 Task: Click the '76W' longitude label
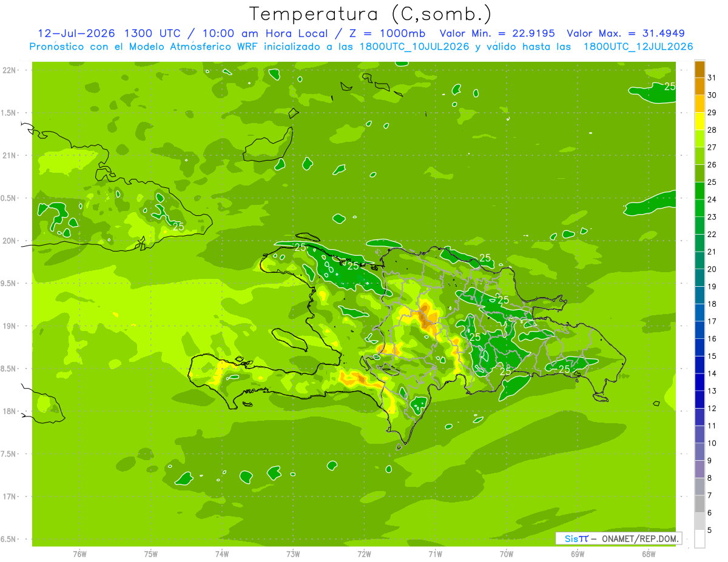(79, 554)
